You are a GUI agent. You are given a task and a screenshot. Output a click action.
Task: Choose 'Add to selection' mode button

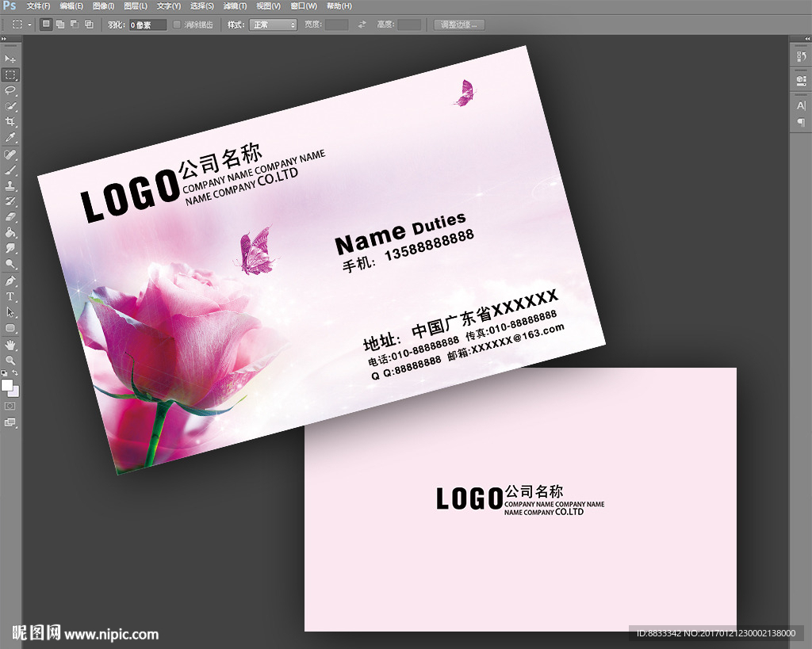pos(60,25)
